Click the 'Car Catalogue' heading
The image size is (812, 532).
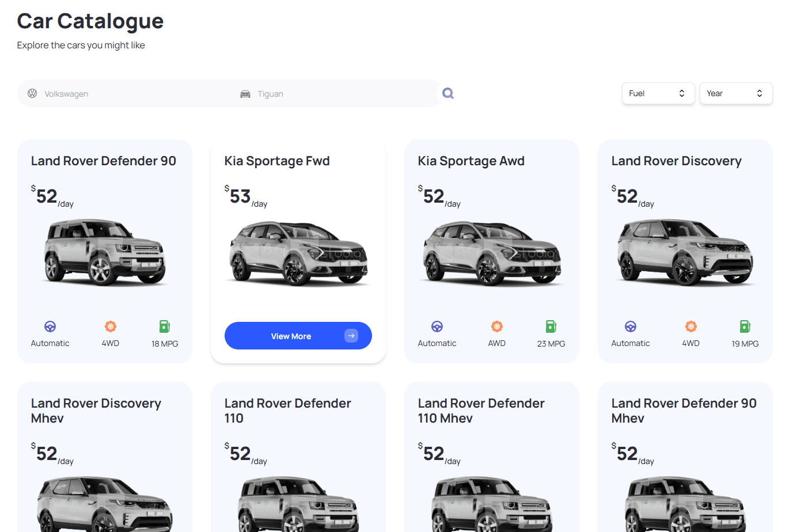(90, 21)
